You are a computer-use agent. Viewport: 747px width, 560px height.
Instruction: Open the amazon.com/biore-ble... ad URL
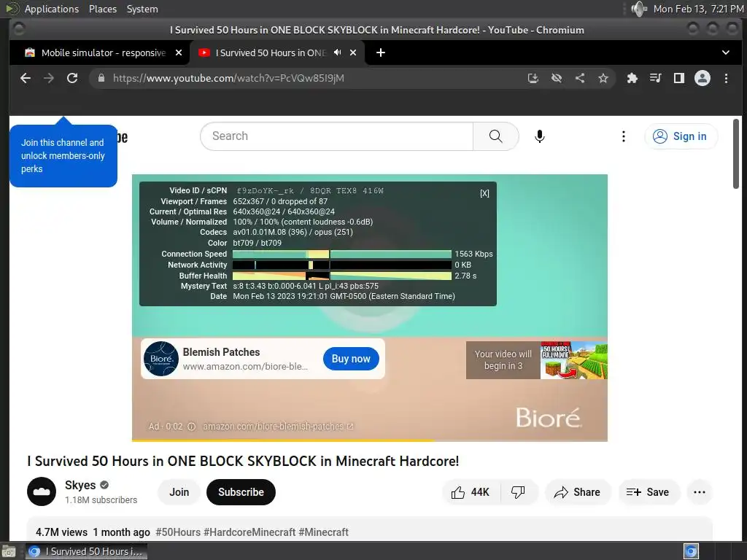245,367
